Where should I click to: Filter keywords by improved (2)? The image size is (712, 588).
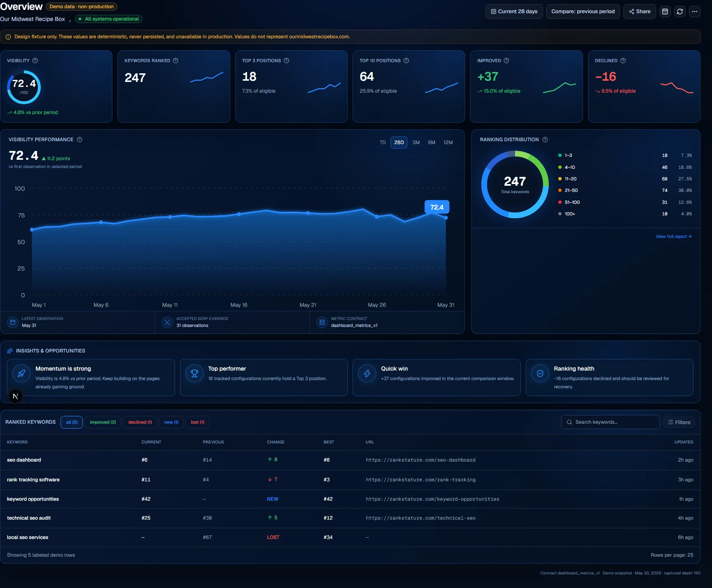point(103,422)
